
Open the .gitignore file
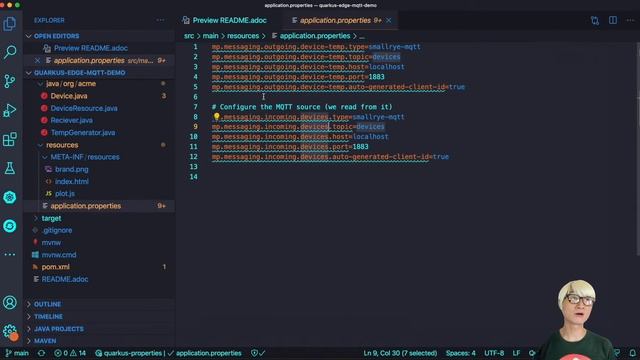[57, 231]
